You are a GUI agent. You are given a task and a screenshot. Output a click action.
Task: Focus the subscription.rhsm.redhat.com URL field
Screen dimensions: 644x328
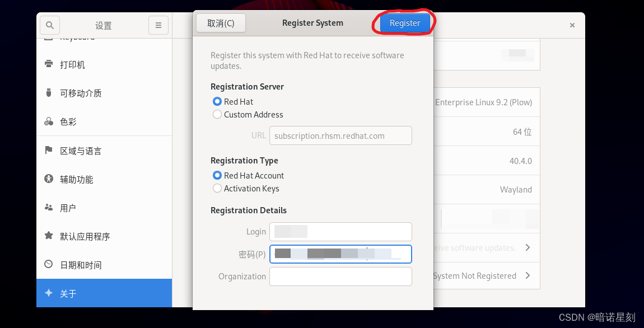340,135
